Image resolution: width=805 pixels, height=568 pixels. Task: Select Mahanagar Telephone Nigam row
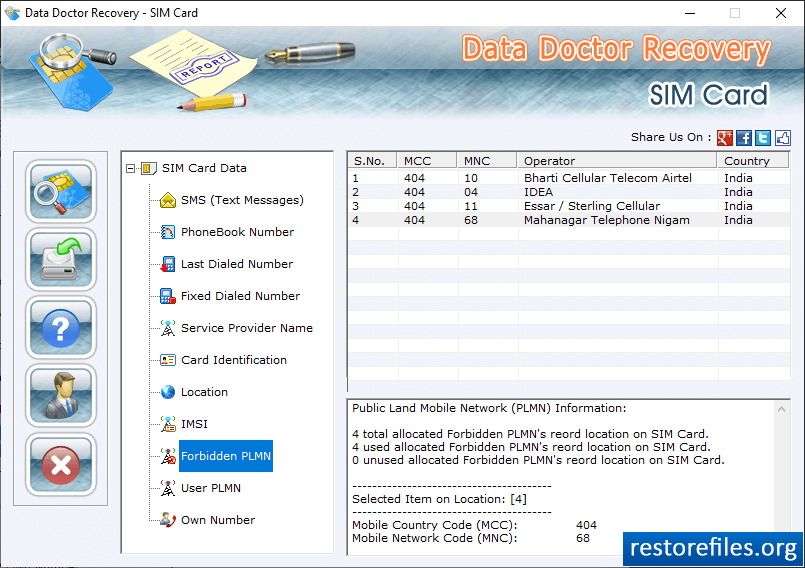pyautogui.click(x=569, y=220)
